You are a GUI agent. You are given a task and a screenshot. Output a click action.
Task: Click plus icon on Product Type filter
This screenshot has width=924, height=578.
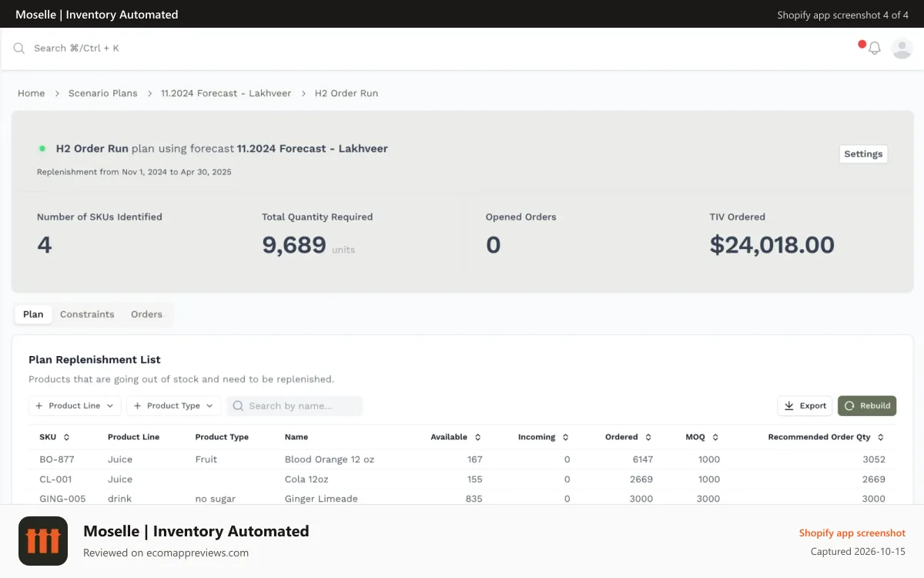pyautogui.click(x=138, y=405)
